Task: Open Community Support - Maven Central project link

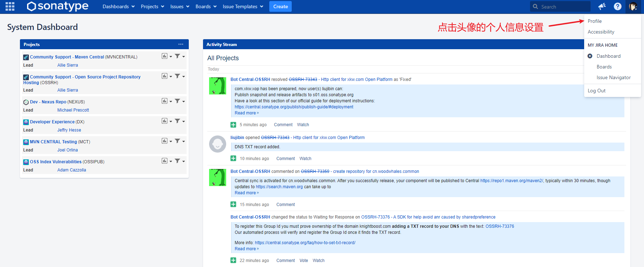Action: tap(67, 57)
